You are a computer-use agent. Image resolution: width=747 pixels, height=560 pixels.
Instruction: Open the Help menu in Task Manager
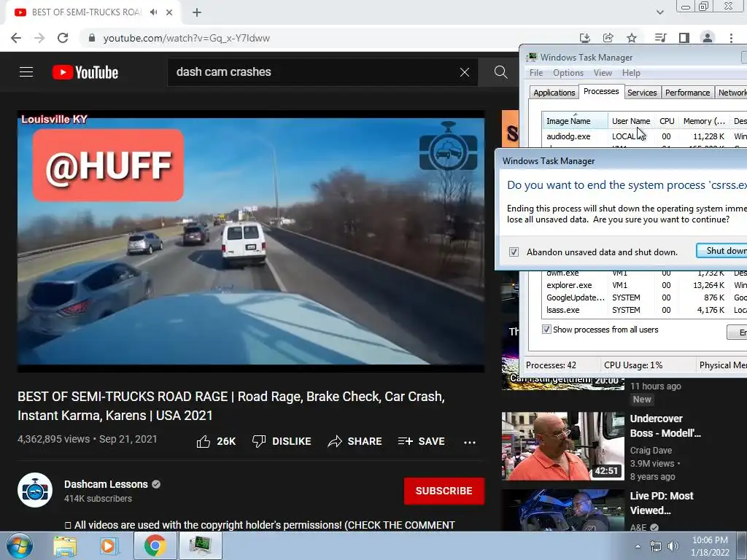(631, 73)
